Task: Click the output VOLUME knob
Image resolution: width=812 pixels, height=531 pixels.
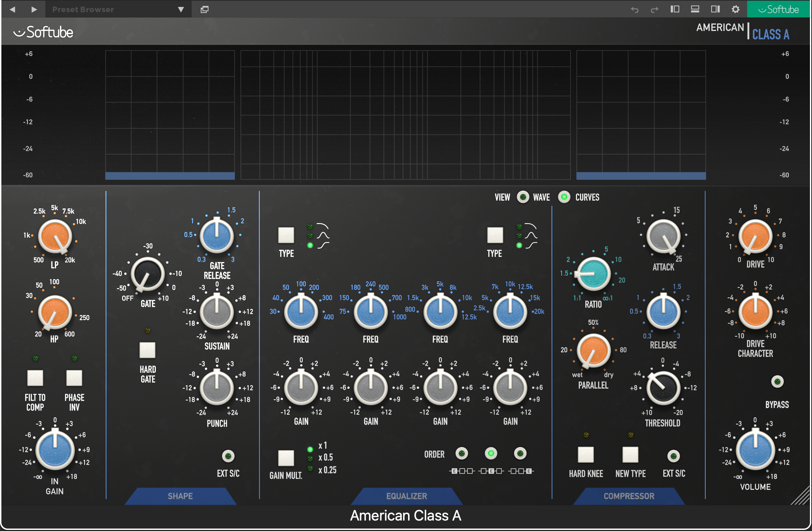Action: point(755,449)
